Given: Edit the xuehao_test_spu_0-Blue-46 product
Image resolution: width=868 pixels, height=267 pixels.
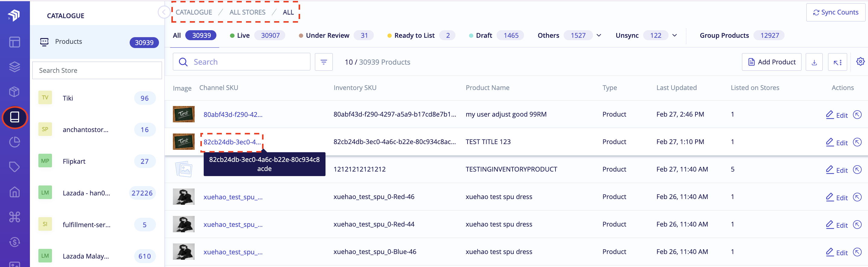Looking at the screenshot, I should click(x=837, y=253).
